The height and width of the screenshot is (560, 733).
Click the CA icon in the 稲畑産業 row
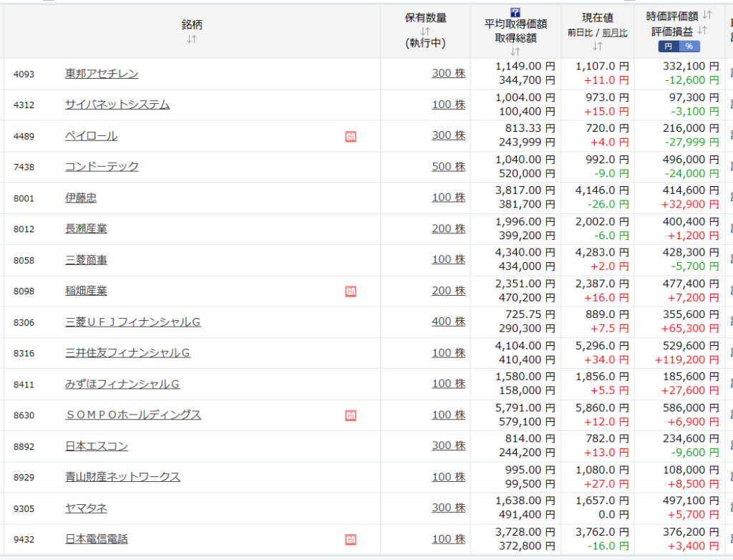351,291
